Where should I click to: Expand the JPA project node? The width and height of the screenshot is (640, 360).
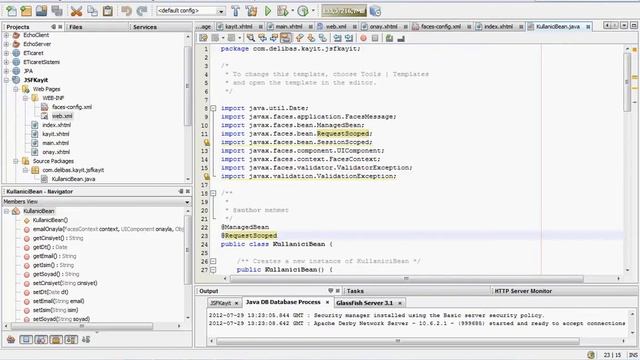pos(6,71)
